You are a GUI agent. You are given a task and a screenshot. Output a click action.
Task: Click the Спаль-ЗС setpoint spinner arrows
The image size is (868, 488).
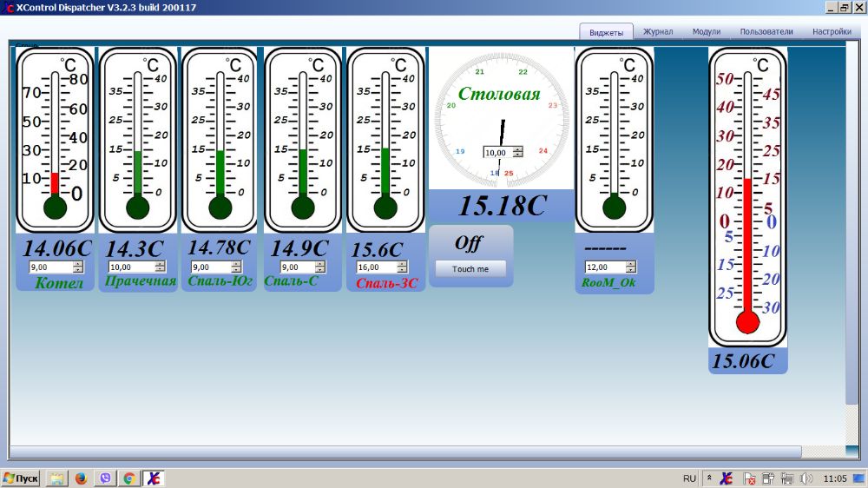403,267
